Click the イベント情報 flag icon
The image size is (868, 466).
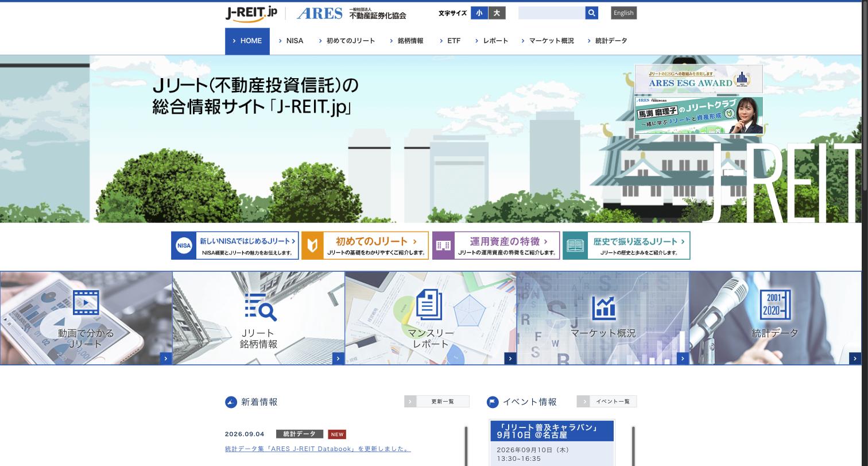[x=493, y=402]
